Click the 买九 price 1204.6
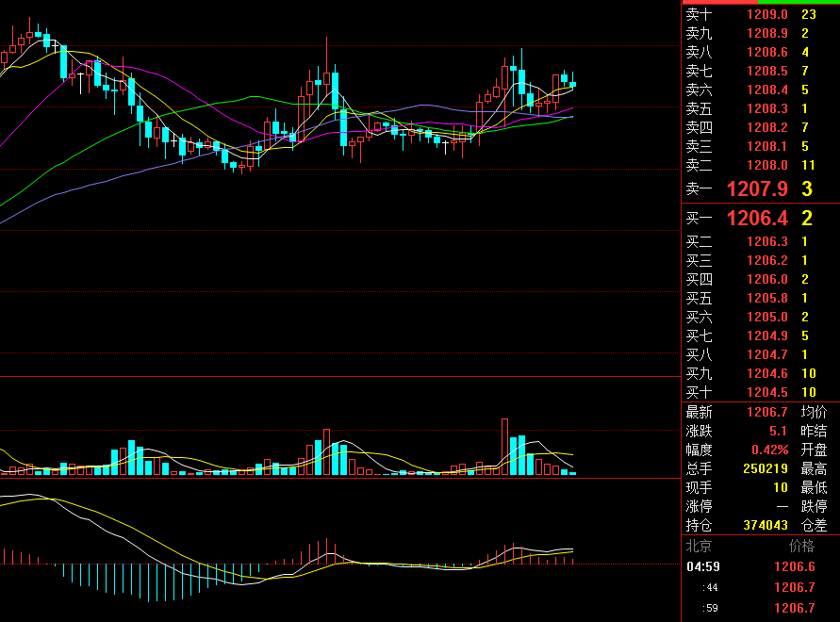Viewport: 840px width, 622px height. [x=766, y=373]
